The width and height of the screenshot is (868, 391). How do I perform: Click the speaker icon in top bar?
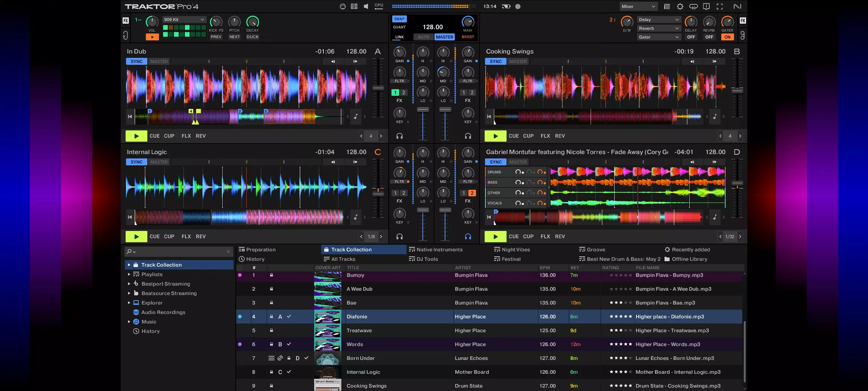(366, 7)
